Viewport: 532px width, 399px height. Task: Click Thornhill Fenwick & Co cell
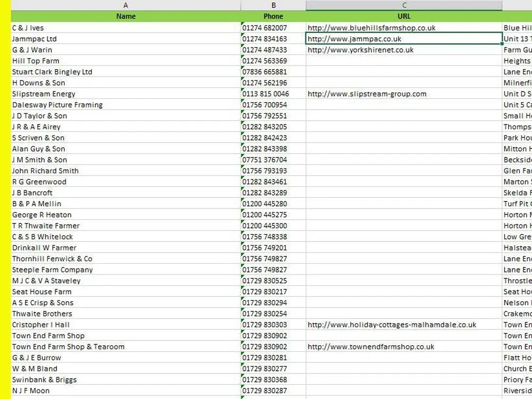point(126,259)
